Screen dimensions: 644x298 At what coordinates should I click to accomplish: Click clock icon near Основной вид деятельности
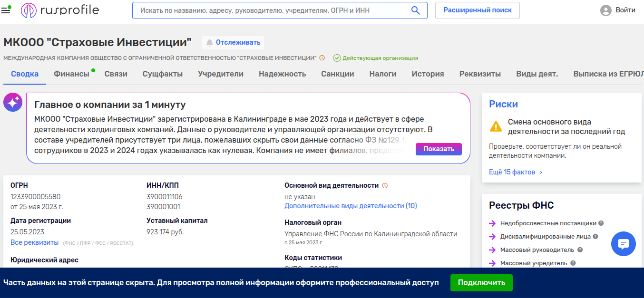coord(385,186)
